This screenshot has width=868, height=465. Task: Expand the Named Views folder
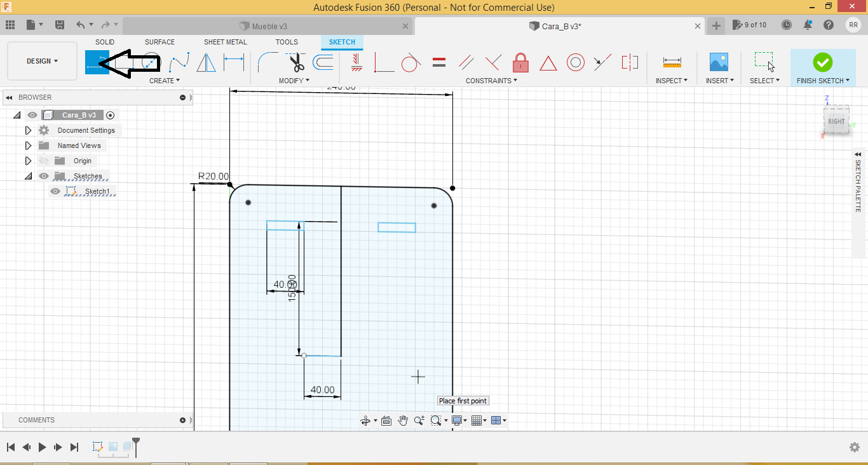28,145
